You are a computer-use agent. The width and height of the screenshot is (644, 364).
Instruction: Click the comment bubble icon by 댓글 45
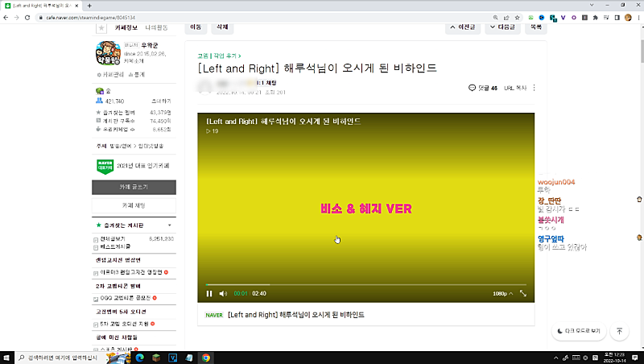pyautogui.click(x=472, y=88)
